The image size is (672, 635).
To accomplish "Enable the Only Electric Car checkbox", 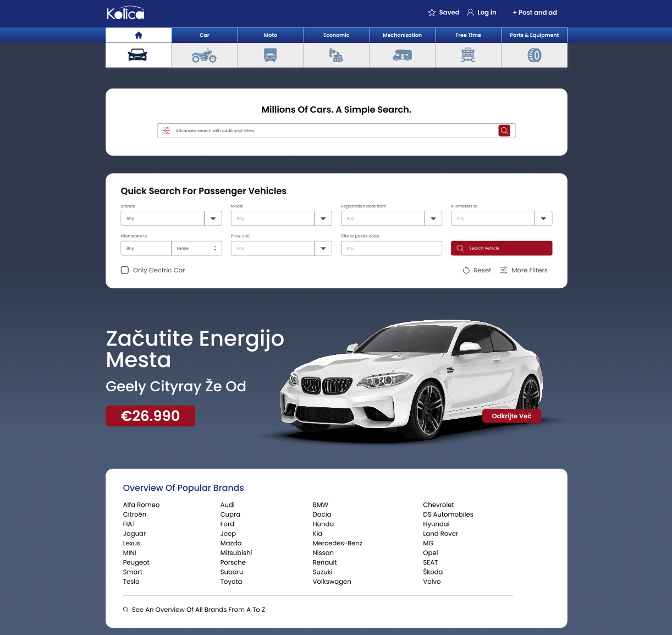I will (x=125, y=270).
